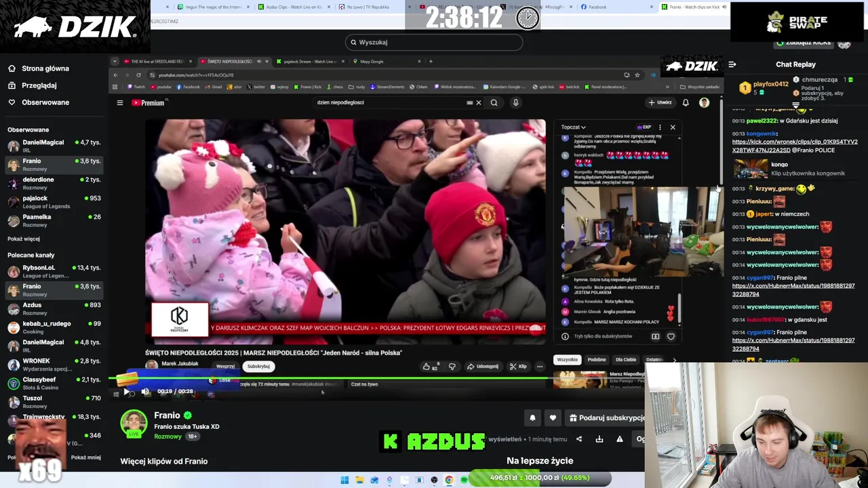Dislike the YouTube video
This screenshot has height=488, width=868.
452,367
